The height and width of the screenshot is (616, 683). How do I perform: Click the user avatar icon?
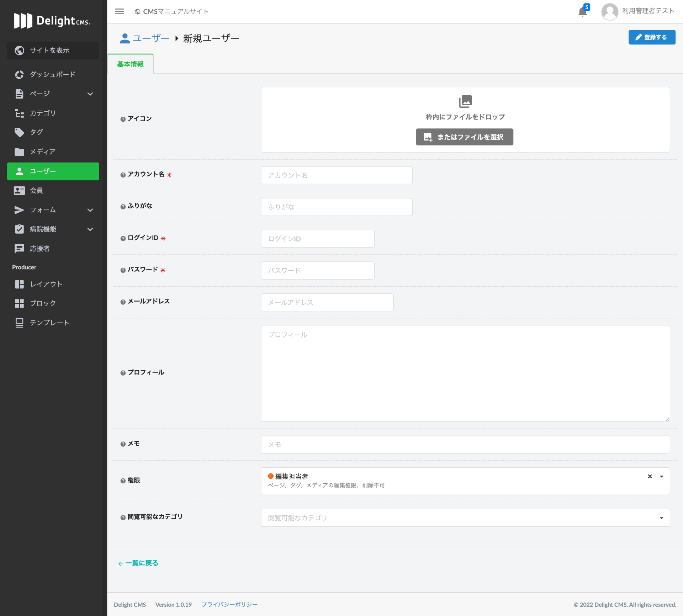(610, 12)
